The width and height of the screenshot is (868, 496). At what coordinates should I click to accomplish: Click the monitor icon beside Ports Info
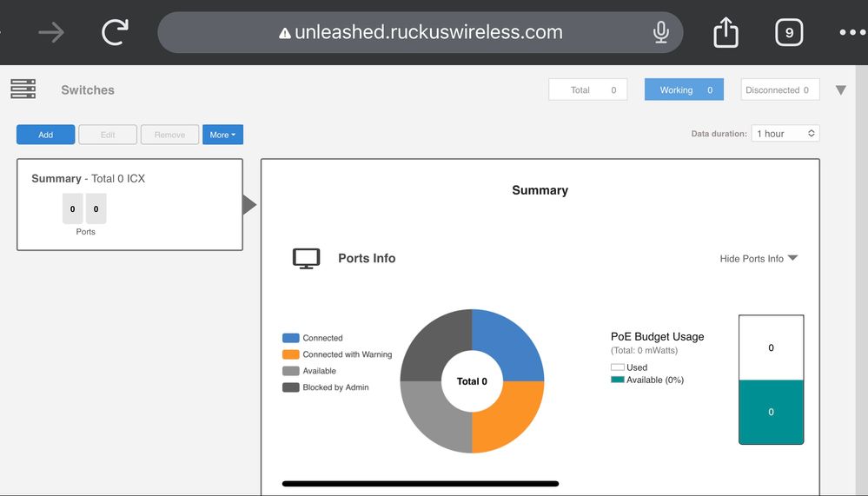[306, 259]
